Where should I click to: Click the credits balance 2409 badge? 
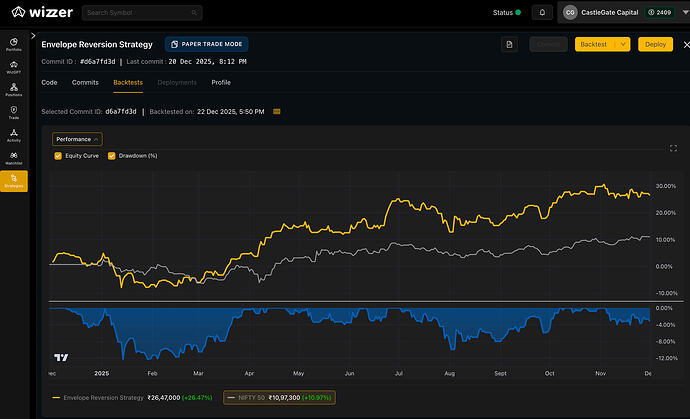[x=660, y=12]
